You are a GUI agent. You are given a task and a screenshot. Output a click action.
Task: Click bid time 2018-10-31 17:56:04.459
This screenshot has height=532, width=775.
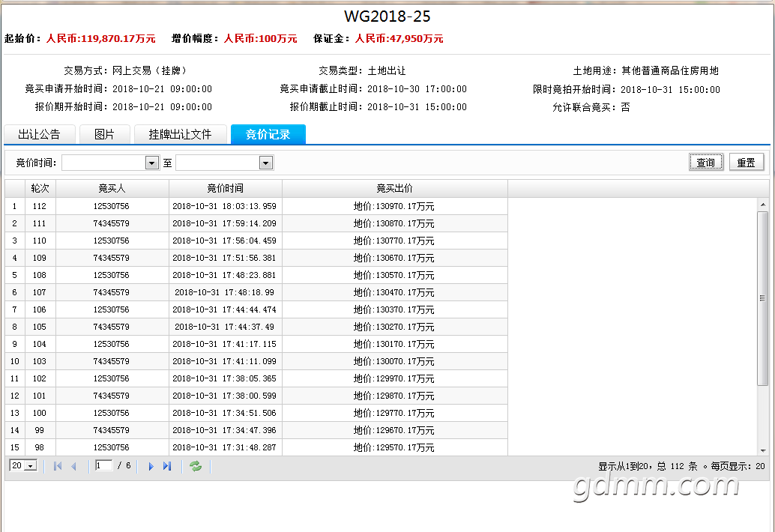click(x=224, y=241)
